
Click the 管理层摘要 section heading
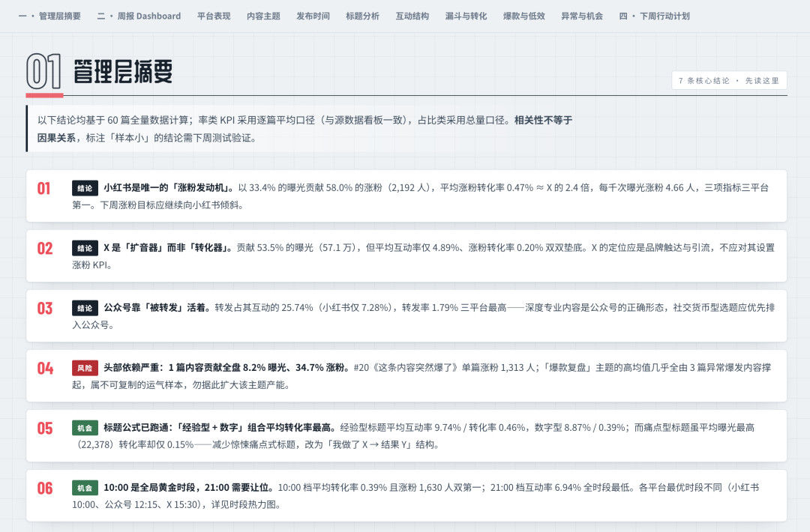(x=123, y=71)
